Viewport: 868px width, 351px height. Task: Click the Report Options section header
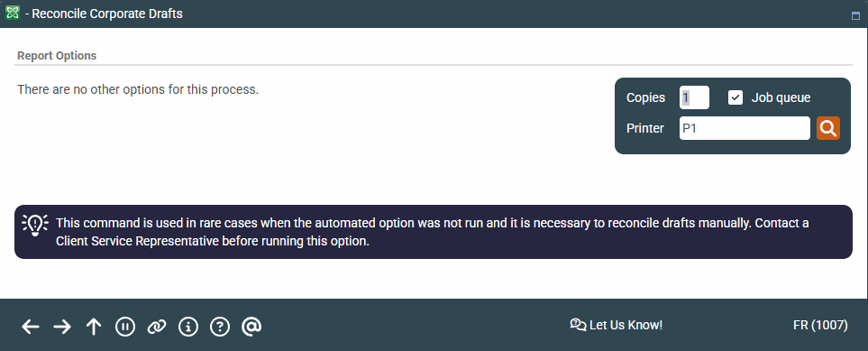[57, 55]
